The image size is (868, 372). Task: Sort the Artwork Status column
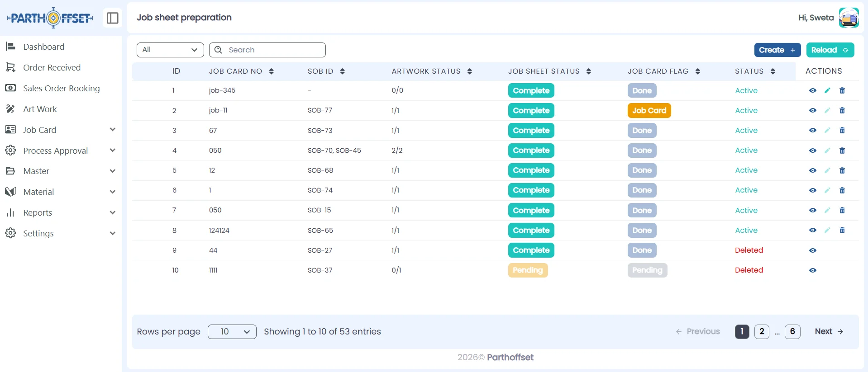point(469,71)
